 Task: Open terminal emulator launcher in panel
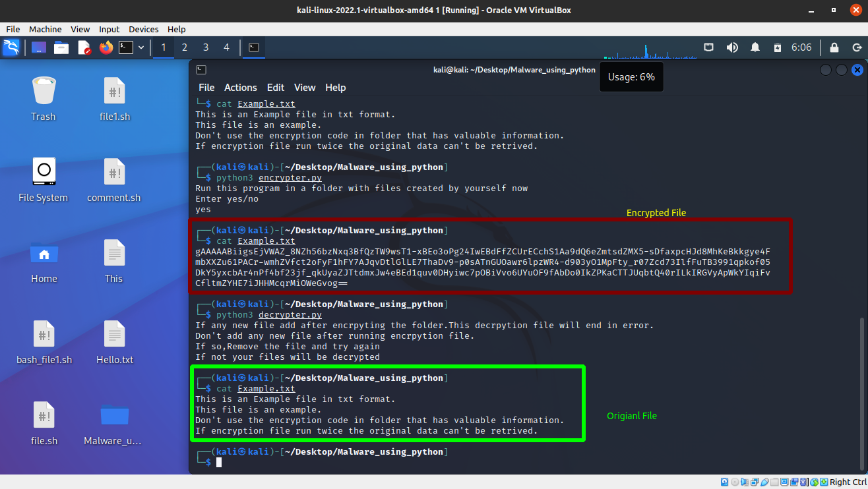coord(126,47)
